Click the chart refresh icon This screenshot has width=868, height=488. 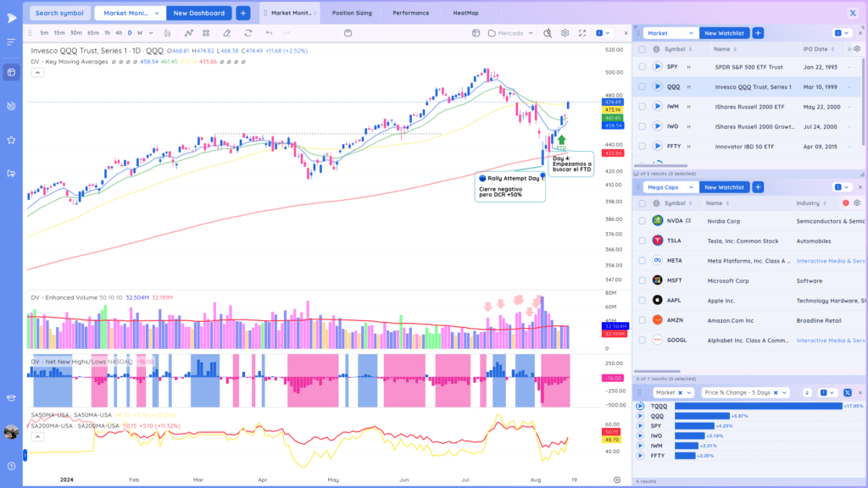[248, 33]
